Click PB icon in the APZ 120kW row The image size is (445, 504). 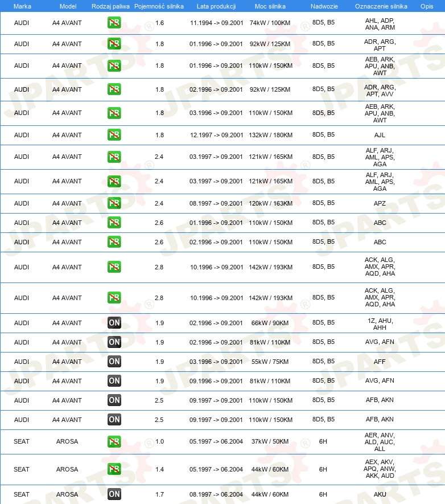point(114,203)
